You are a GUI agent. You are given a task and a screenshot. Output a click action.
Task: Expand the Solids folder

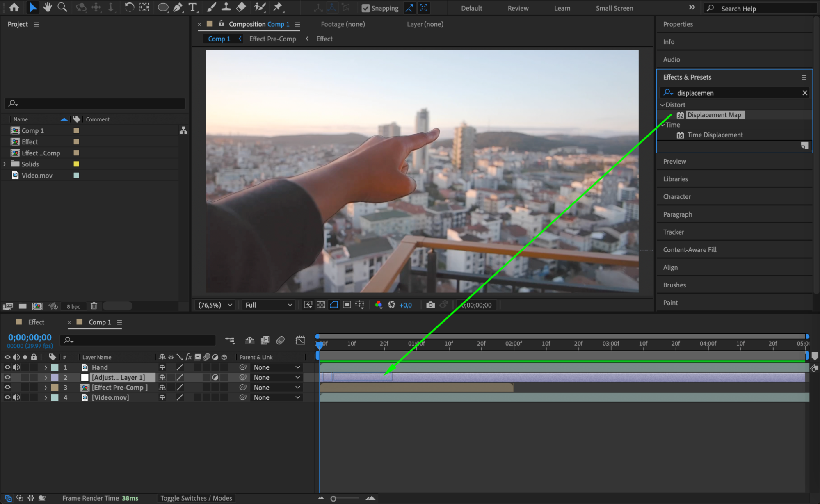[x=5, y=164]
